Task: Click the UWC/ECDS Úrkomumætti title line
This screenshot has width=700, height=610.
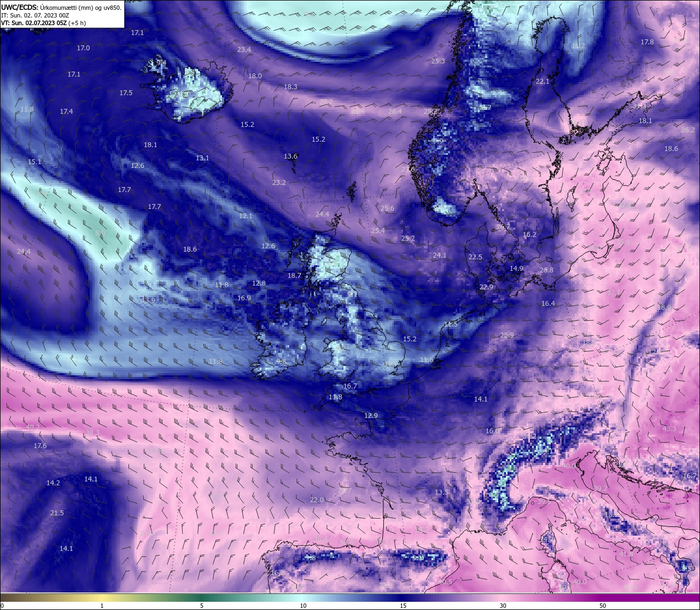Action: coord(61,8)
